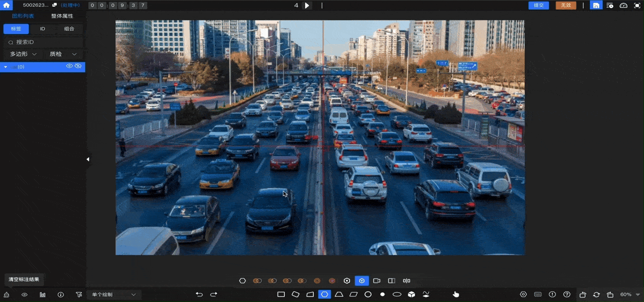
Task: Click the redo arrow
Action: pyautogui.click(x=214, y=294)
